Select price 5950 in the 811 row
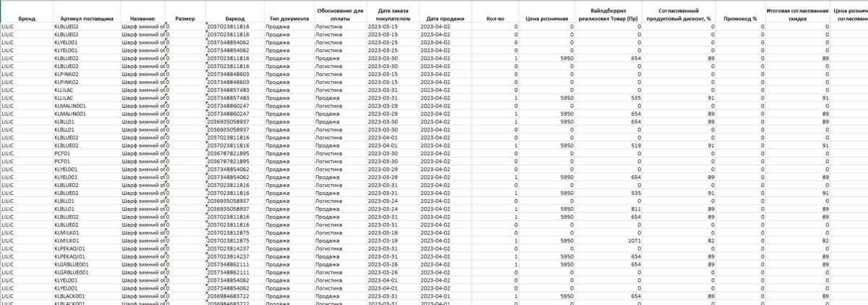868x305 pixels. (547, 210)
